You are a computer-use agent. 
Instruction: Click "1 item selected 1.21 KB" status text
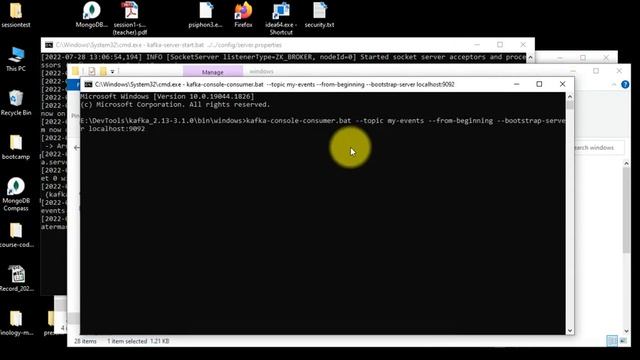point(138,341)
